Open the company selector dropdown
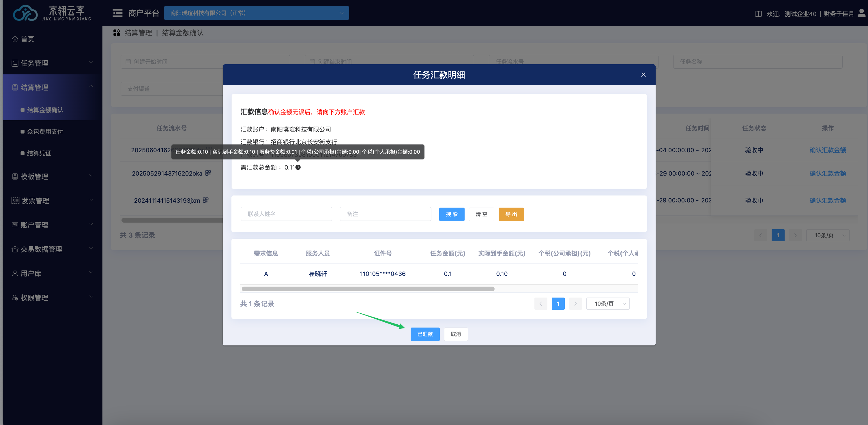 pos(256,13)
